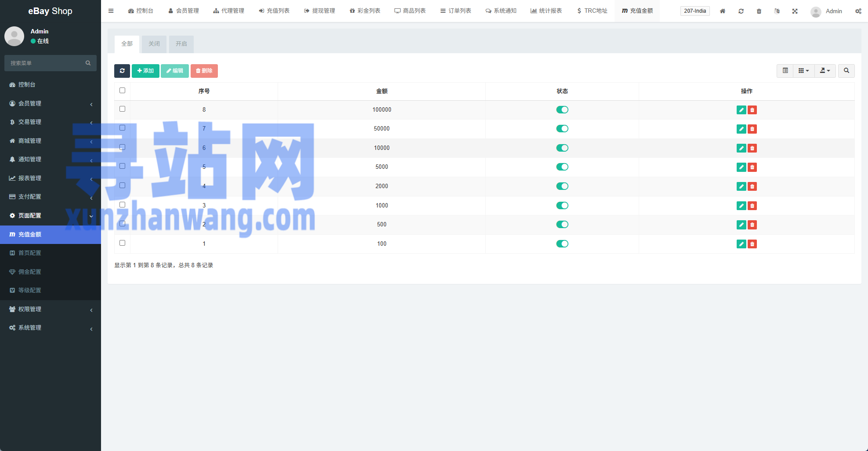Click the red delete trash icon for row 1
This screenshot has height=451, width=868.
tap(752, 244)
